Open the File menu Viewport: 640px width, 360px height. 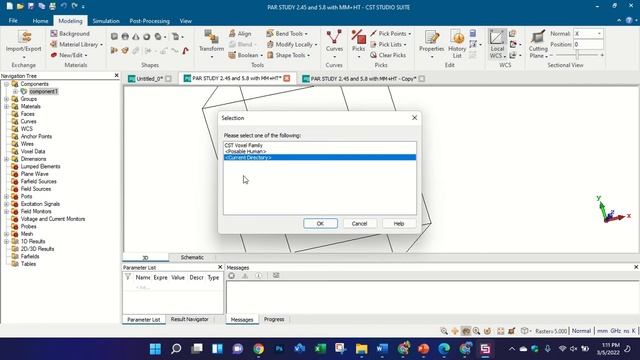pyautogui.click(x=13, y=21)
